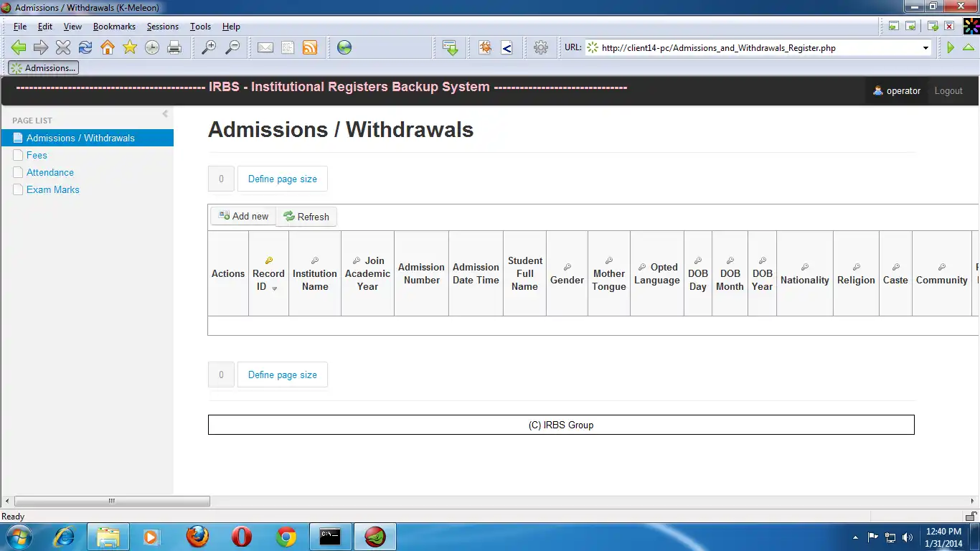Open the Tools menu
980x551 pixels.
(x=200, y=27)
